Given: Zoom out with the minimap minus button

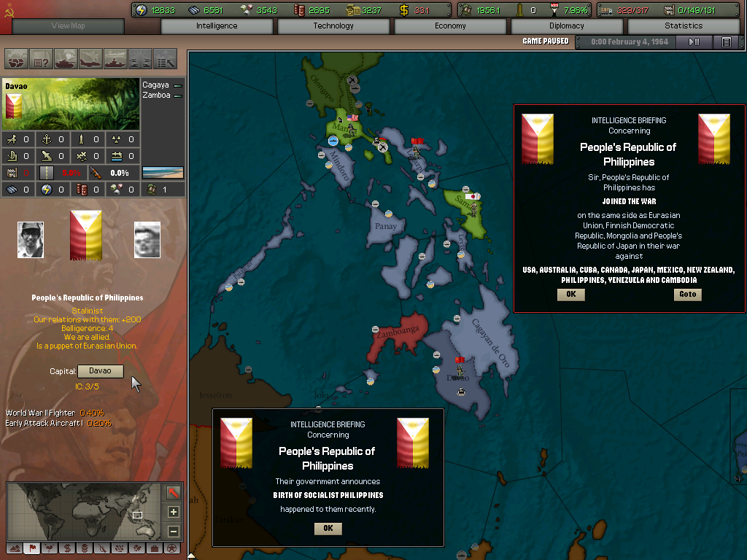Looking at the screenshot, I should click(x=174, y=531).
